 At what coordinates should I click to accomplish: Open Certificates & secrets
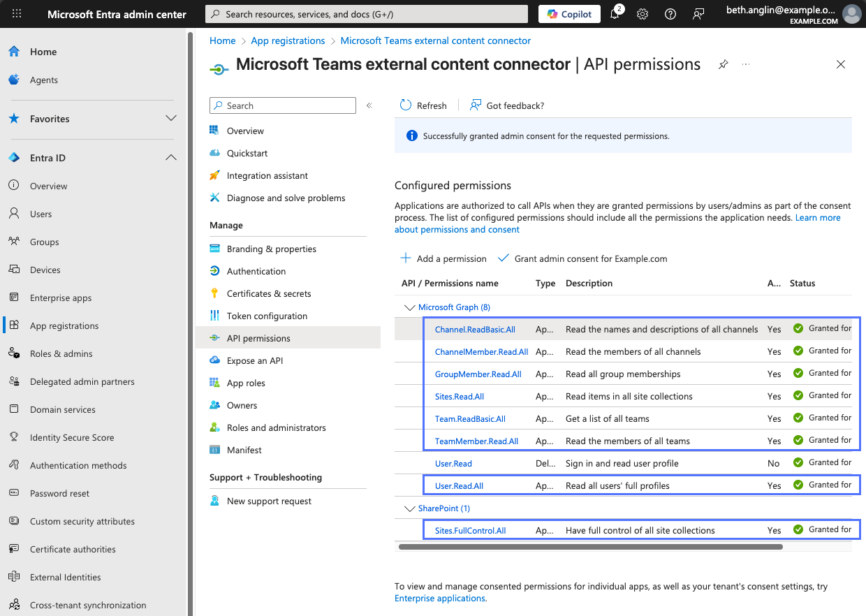269,293
